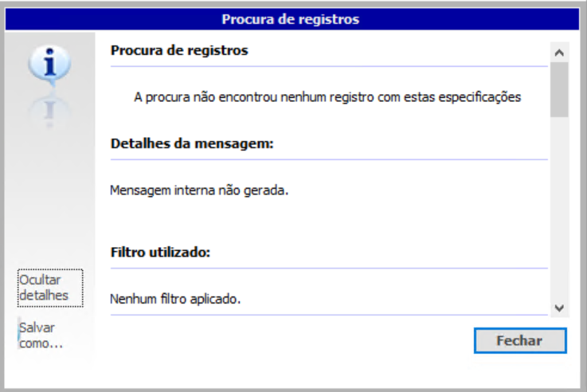Click the 'Detalhes da mensagem:' section heading
Screen dimensions: 587x392
pos(192,144)
